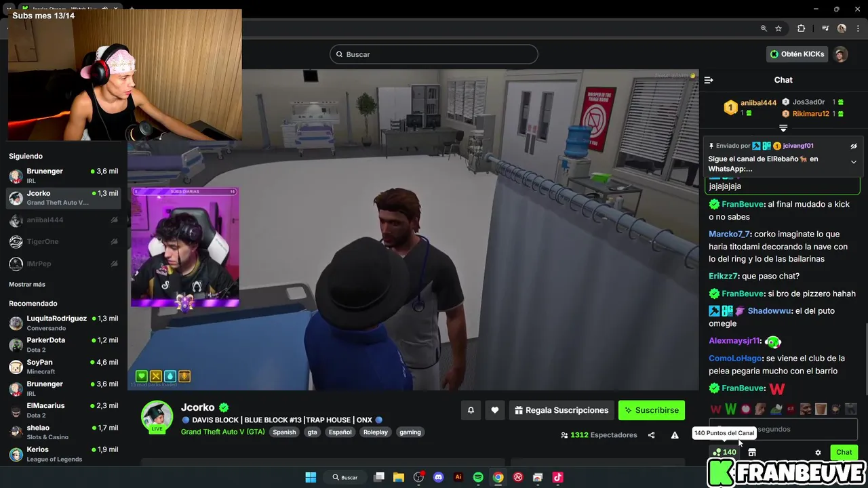This screenshot has width=868, height=488.
Task: Open Adobe Illustrator from the taskbar
Action: point(458,477)
